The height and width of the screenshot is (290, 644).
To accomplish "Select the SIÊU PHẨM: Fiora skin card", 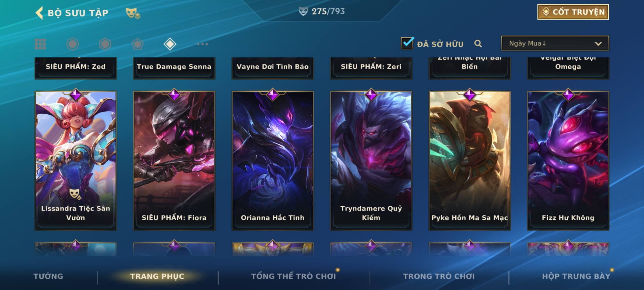I will [174, 161].
